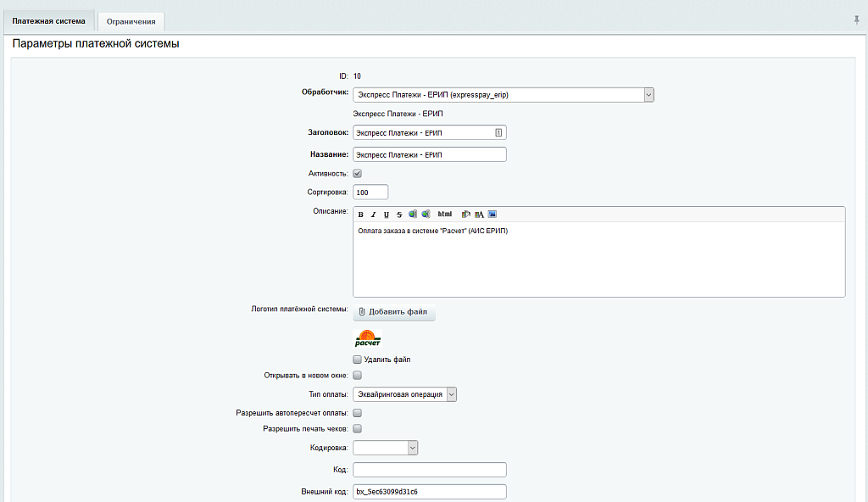Open the text color picker in editor
The height and width of the screenshot is (502, 868).
pyautogui.click(x=479, y=215)
